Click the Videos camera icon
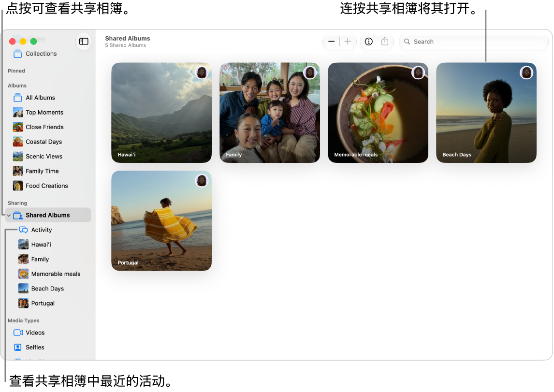554x392 pixels. point(18,333)
